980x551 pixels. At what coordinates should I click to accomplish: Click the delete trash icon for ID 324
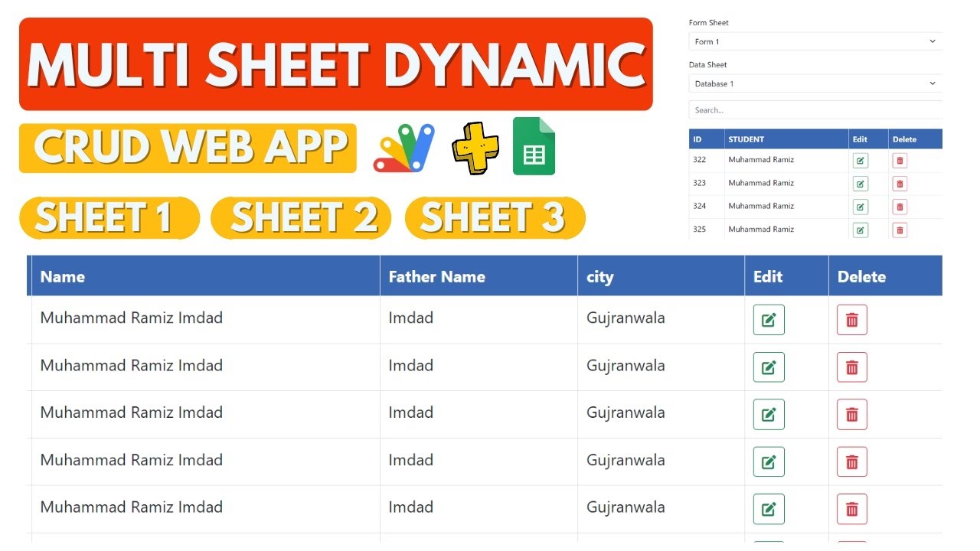pyautogui.click(x=900, y=207)
